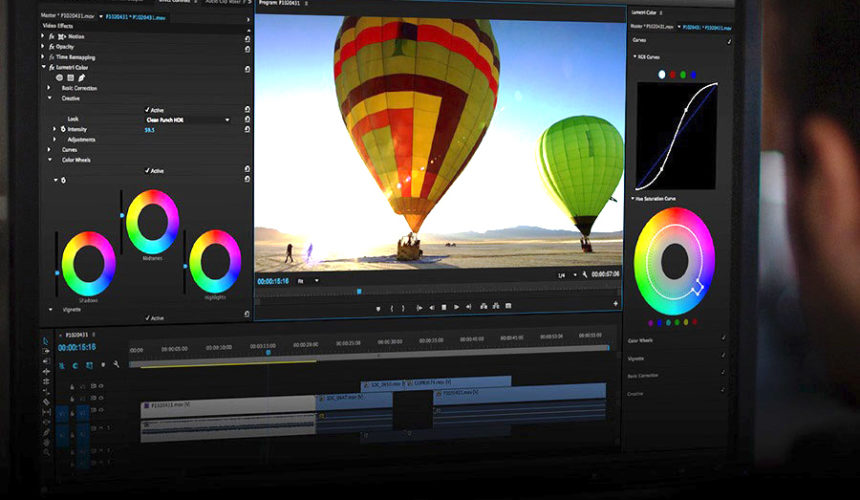Click the blue timecode in the timeline panel
Screen dimensions: 860x500
pyautogui.click(x=77, y=347)
